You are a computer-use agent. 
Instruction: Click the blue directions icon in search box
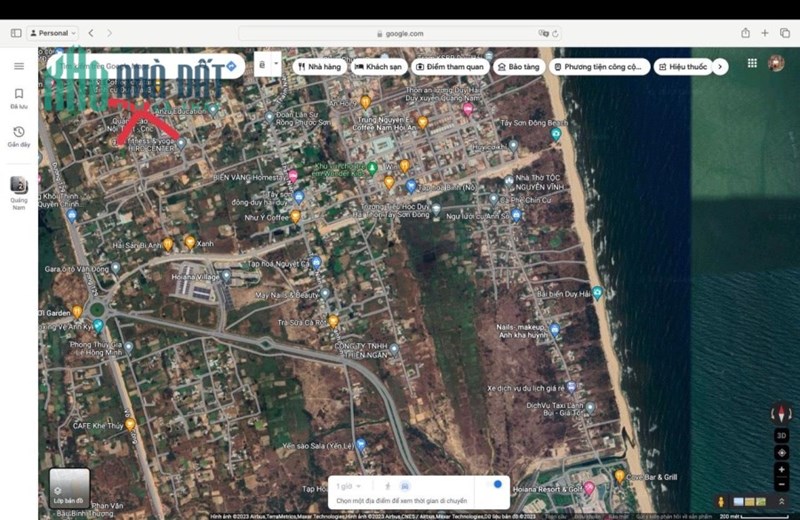pyautogui.click(x=231, y=66)
